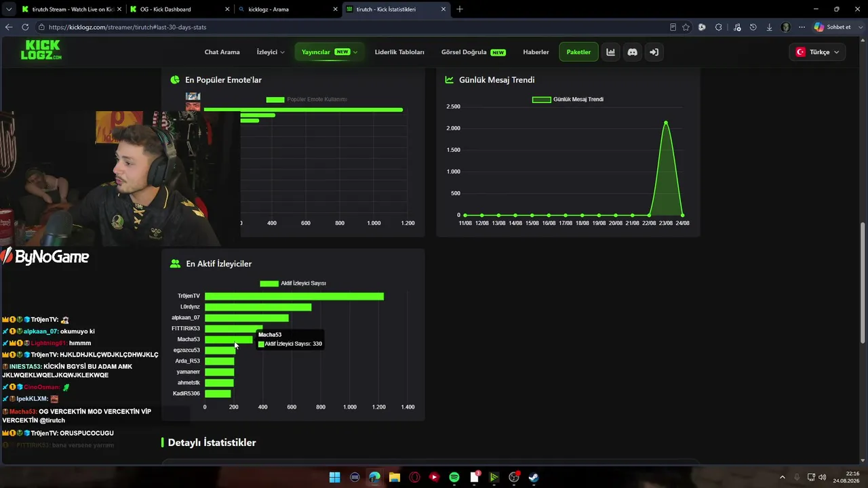Open Chat Arama in the navbar
This screenshot has width=868, height=488.
pyautogui.click(x=222, y=52)
